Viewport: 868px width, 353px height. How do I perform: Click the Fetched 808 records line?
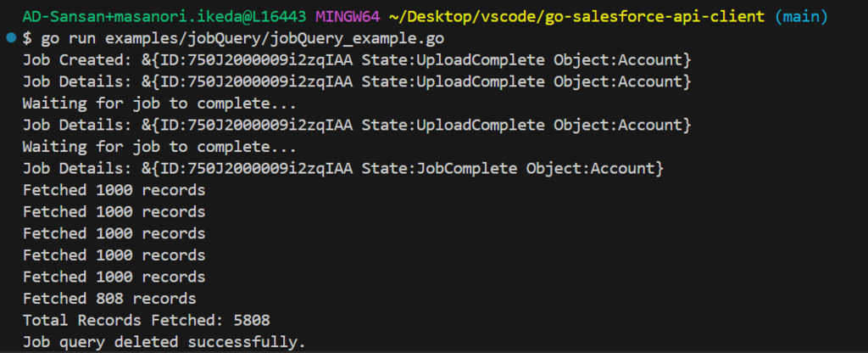pyautogui.click(x=109, y=298)
